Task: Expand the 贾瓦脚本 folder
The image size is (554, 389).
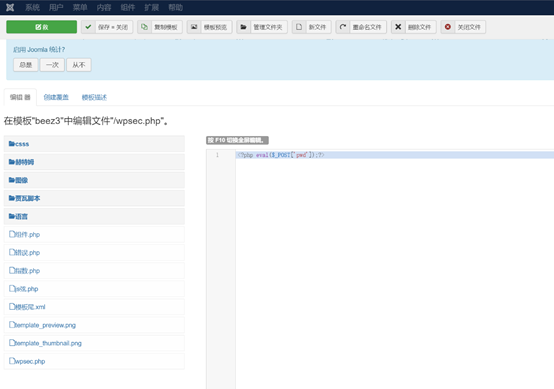Action: [x=94, y=198]
